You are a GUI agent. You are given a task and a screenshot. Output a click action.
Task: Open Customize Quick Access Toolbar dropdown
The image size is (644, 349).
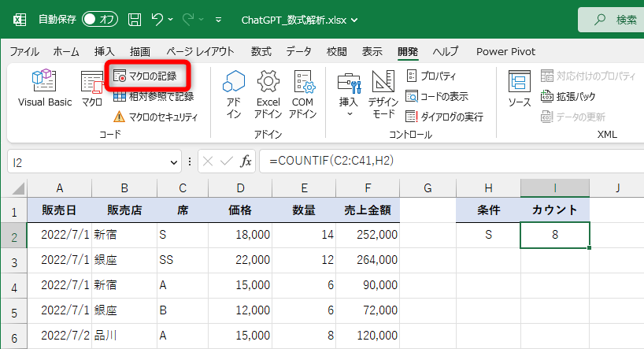click(218, 20)
